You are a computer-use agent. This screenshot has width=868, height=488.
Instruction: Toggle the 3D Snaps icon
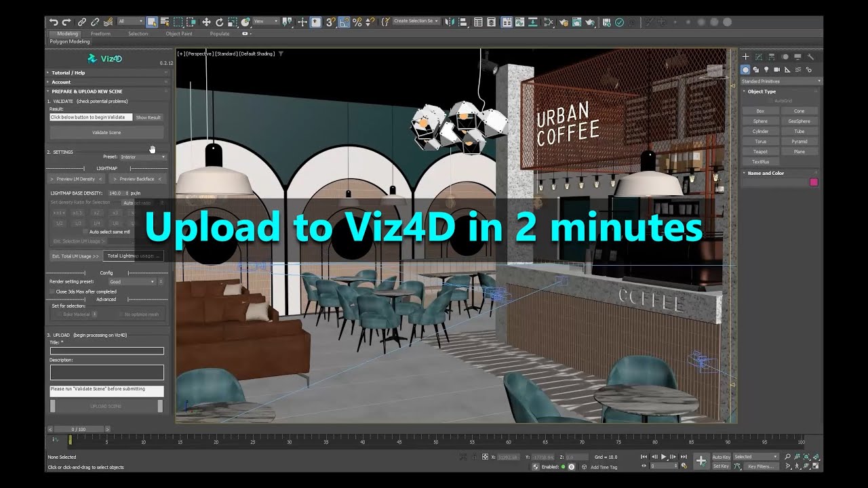coord(331,22)
